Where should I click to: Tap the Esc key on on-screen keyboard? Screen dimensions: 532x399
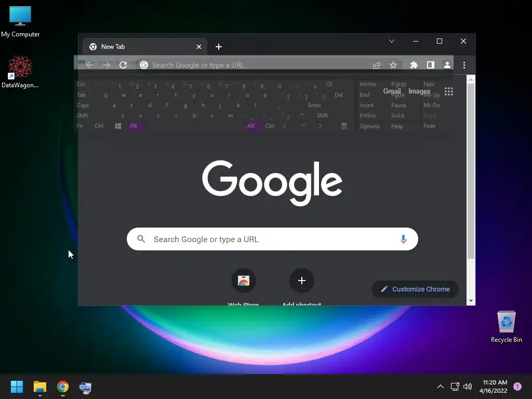click(x=81, y=84)
